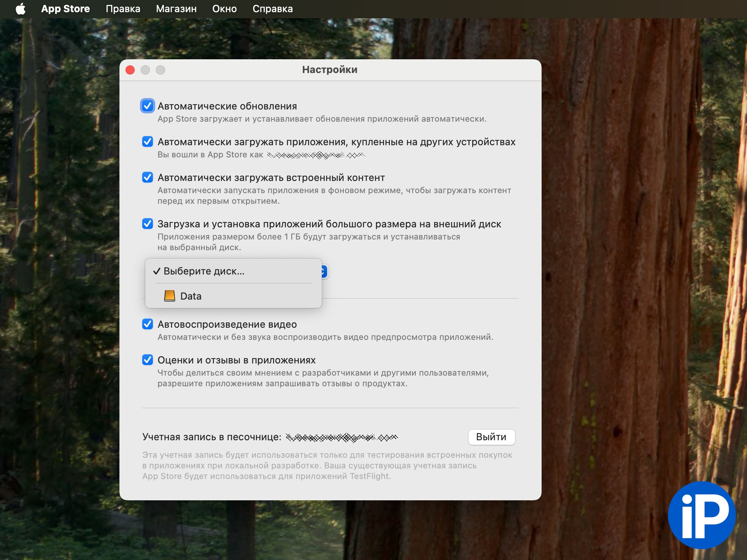Open the Правка menu
The width and height of the screenshot is (747, 560).
tap(123, 9)
